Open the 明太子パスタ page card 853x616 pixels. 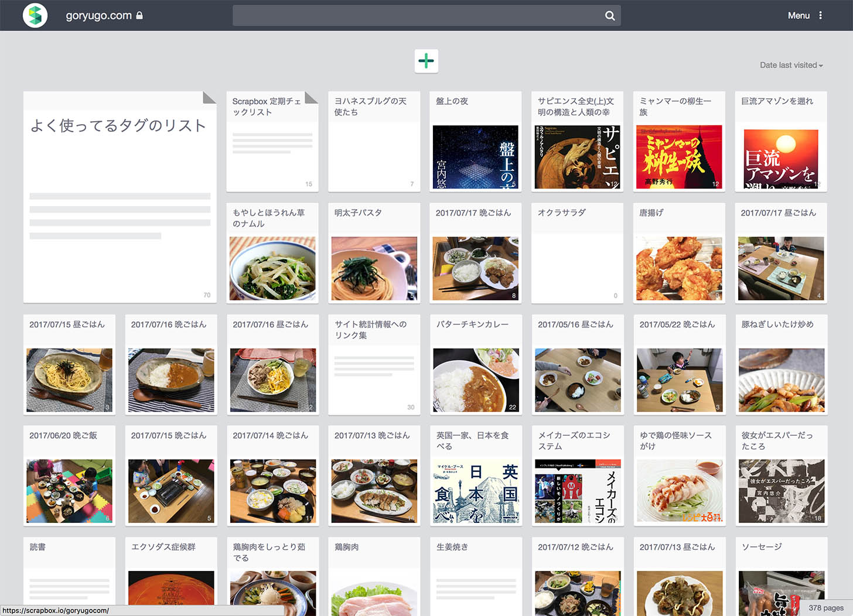[374, 253]
